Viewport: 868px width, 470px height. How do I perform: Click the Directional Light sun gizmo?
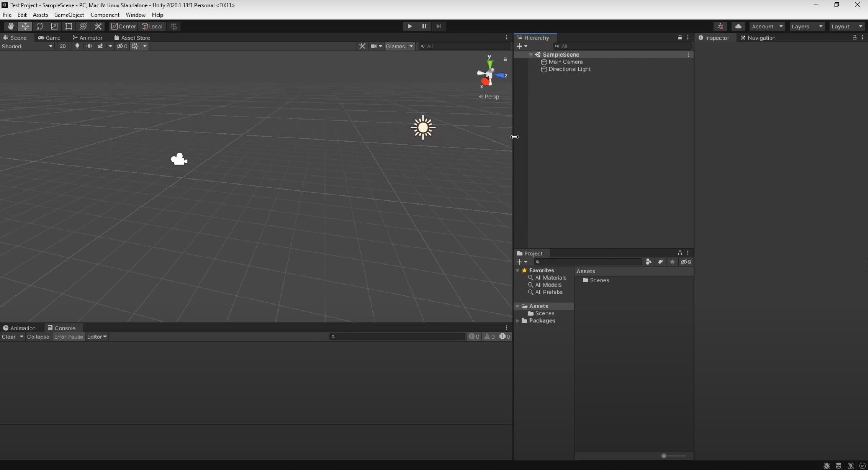[x=422, y=127]
